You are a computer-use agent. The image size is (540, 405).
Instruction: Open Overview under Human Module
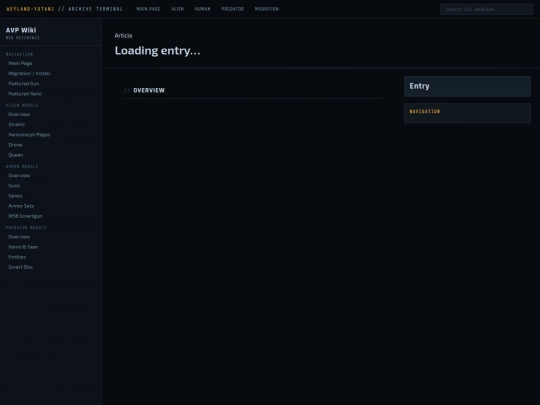coord(19,176)
